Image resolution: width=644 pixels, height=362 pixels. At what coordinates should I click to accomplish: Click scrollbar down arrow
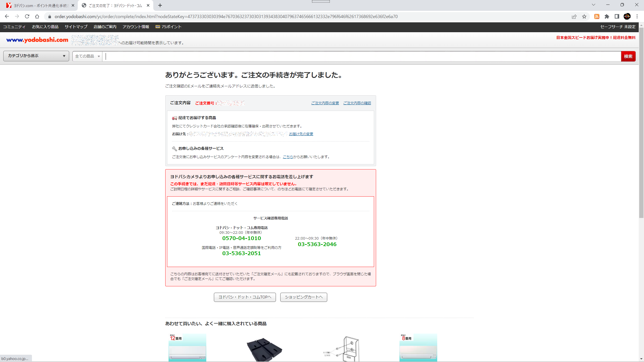[641, 359]
